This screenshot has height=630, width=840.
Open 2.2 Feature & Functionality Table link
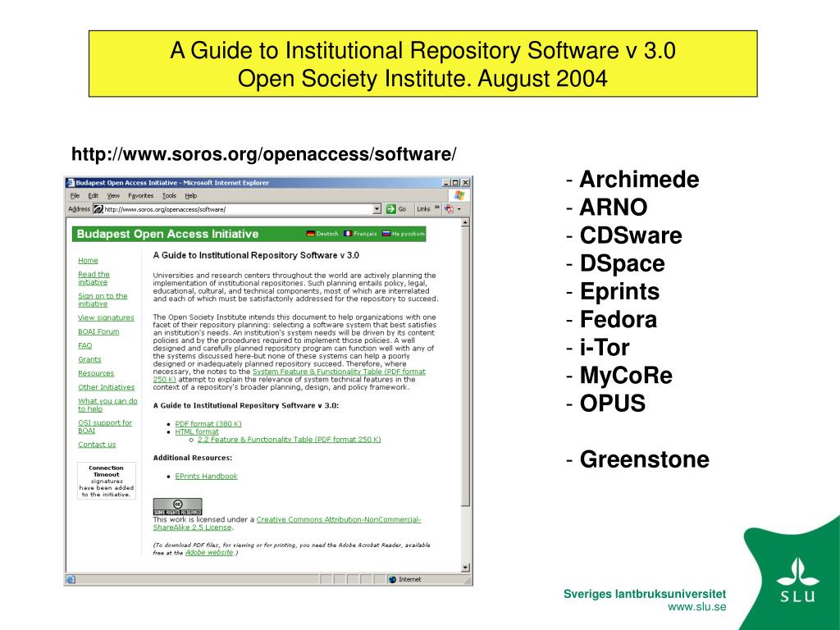290,440
